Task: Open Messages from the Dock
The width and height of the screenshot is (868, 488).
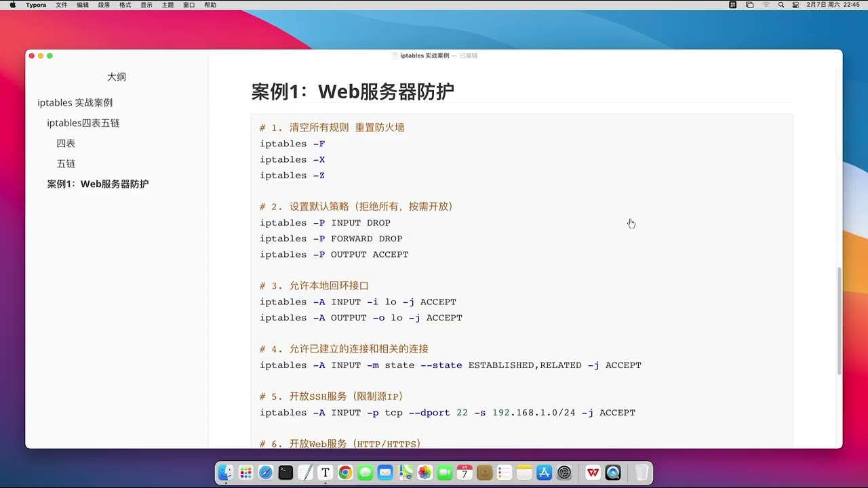Action: click(366, 472)
